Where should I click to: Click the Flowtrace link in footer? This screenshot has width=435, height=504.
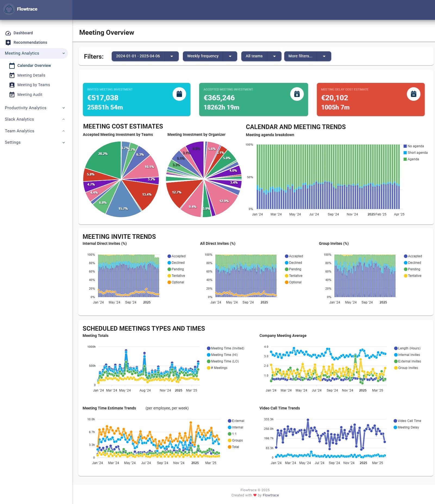coord(271,495)
